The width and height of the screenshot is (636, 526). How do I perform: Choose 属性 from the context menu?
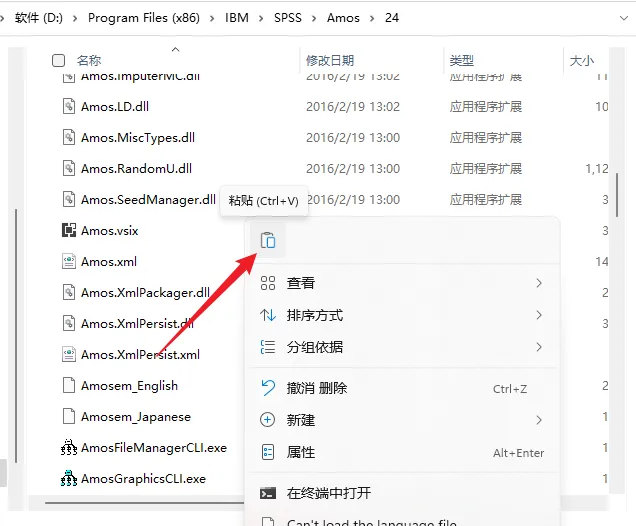click(x=402, y=452)
